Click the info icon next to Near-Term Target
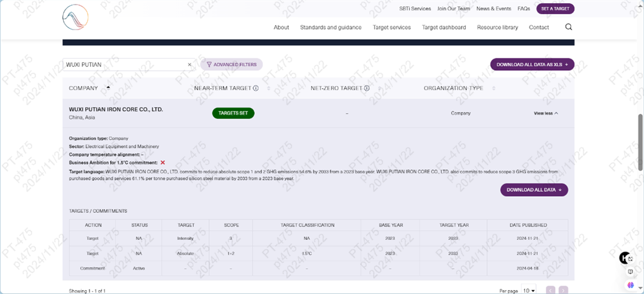644x294 pixels. click(256, 88)
